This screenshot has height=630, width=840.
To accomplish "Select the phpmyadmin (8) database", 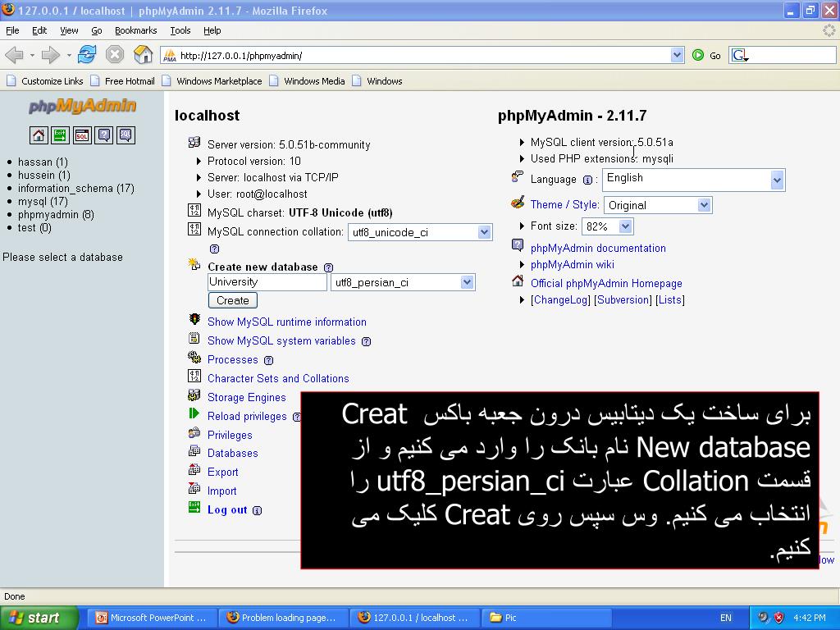I will coord(56,215).
